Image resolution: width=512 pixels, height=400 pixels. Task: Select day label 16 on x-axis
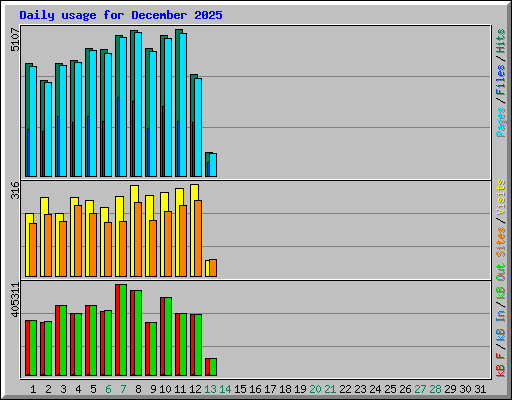point(255,389)
